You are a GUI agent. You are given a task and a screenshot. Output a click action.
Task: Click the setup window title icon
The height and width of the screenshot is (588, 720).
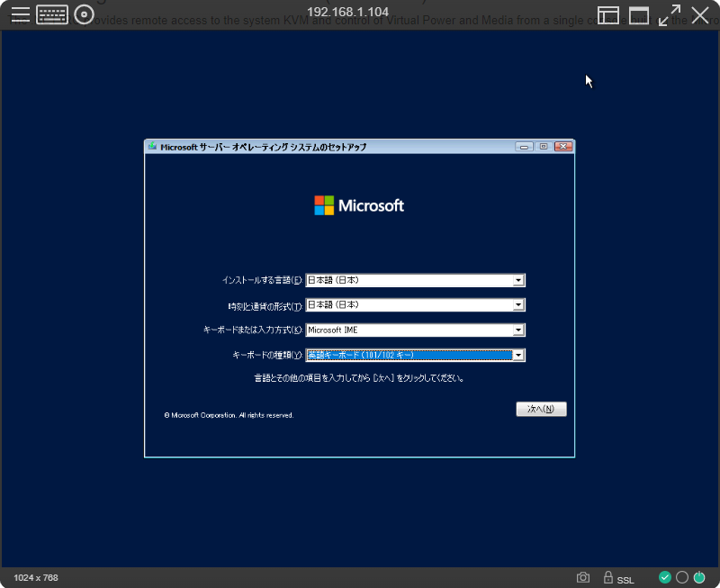[x=152, y=146]
